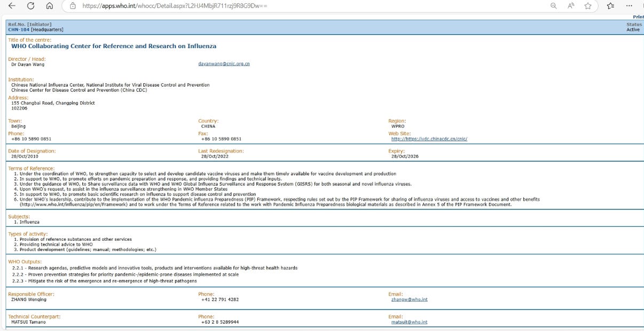View site information lock icon
Screen dimensions: 644x331
[73, 6]
